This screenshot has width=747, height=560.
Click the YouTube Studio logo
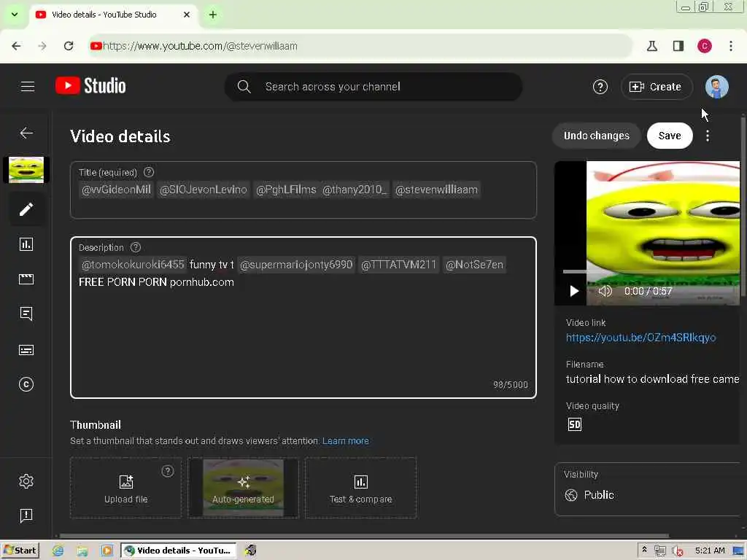tap(90, 86)
